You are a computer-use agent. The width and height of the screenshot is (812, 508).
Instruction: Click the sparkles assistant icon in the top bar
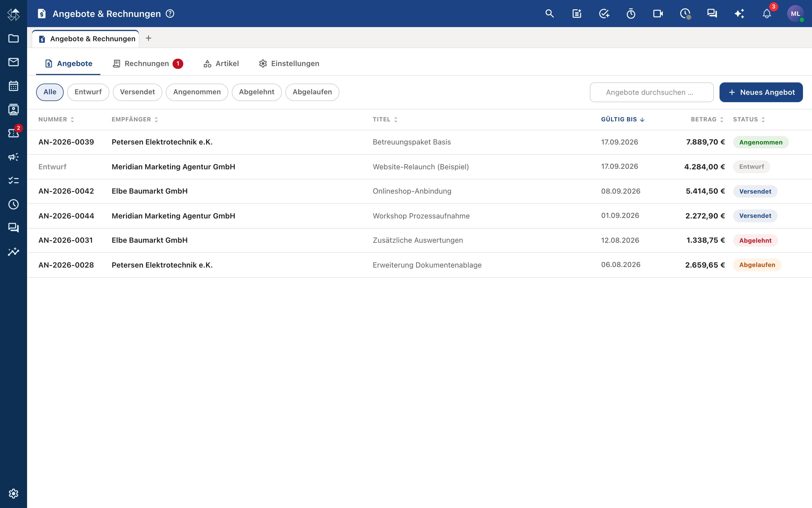pyautogui.click(x=739, y=14)
